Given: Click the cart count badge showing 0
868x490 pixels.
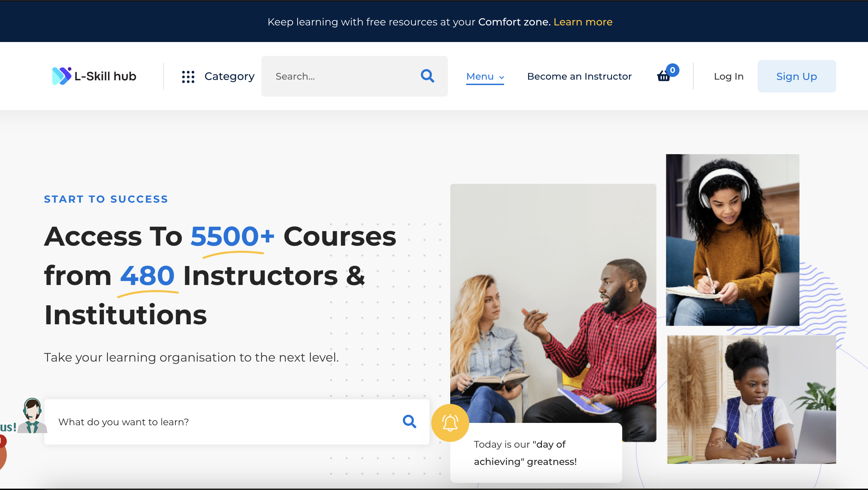Looking at the screenshot, I should [672, 70].
